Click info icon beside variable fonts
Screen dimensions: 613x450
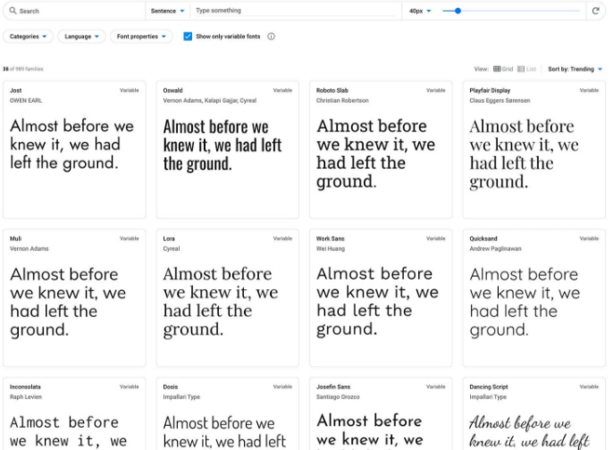271,36
